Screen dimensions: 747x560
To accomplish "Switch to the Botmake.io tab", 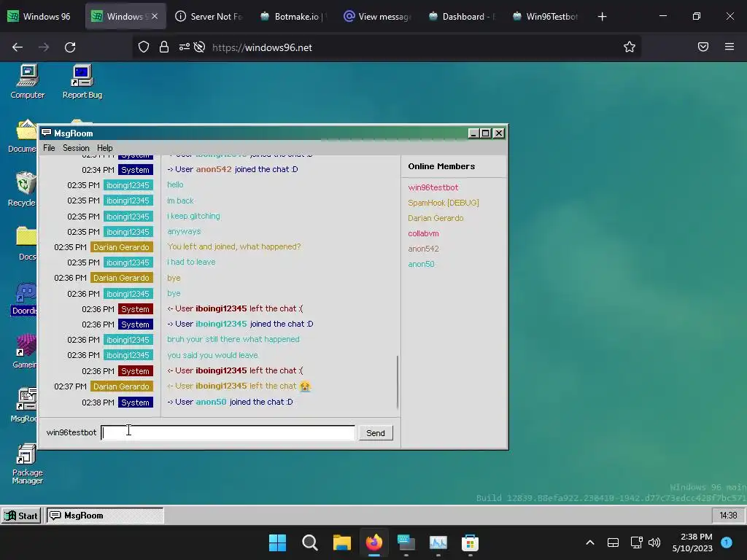I will (x=293, y=17).
